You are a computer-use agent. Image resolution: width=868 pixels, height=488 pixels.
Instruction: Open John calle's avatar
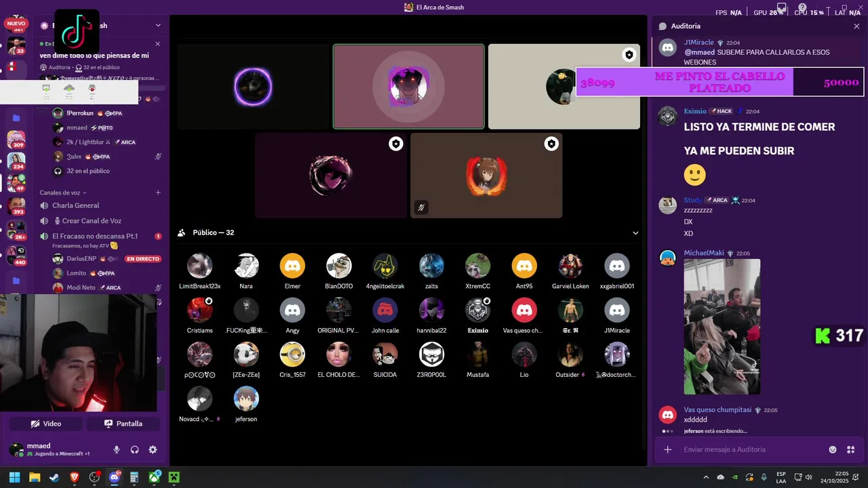click(x=385, y=310)
